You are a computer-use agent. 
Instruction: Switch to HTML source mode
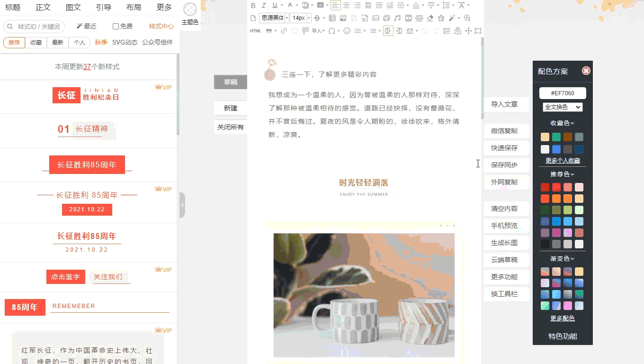click(255, 31)
